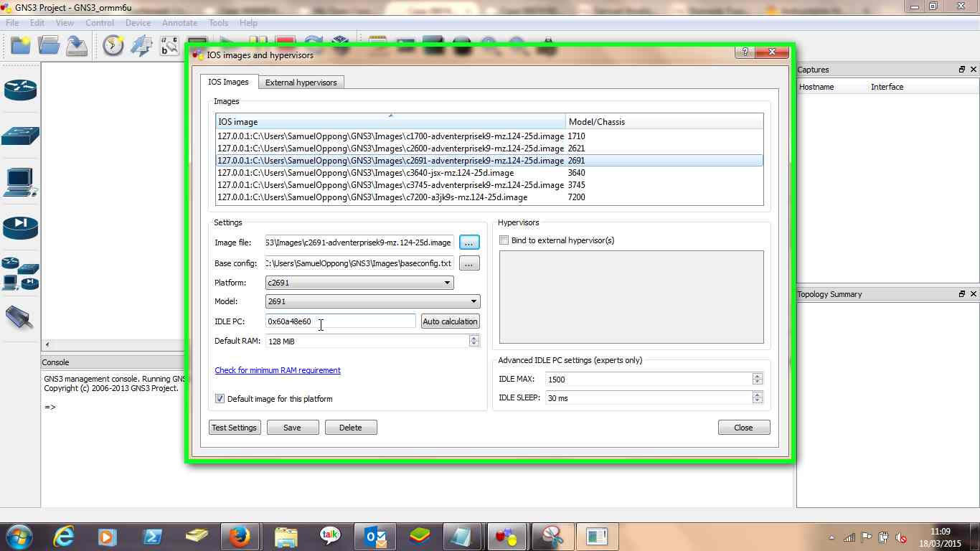980x551 pixels.
Task: Click the Open project folder icon
Action: (49, 45)
